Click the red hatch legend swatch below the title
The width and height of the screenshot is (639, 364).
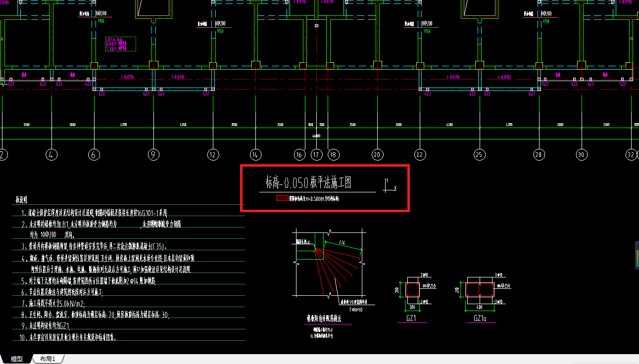tap(282, 198)
